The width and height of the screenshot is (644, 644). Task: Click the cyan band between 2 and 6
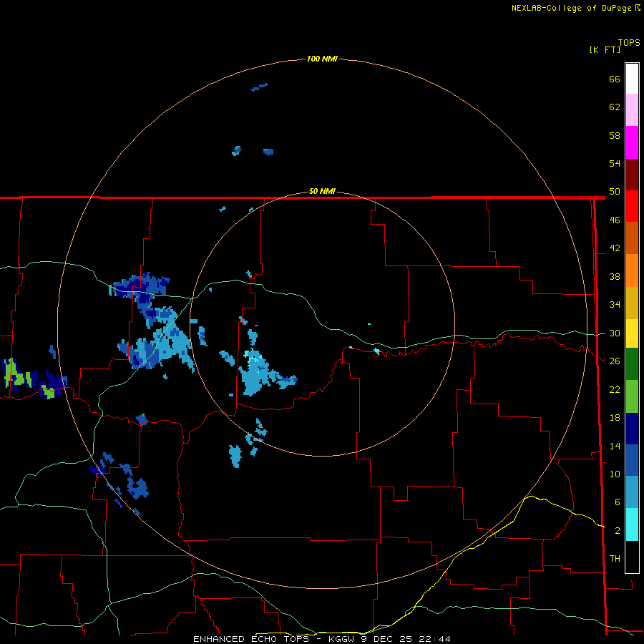pos(632,525)
